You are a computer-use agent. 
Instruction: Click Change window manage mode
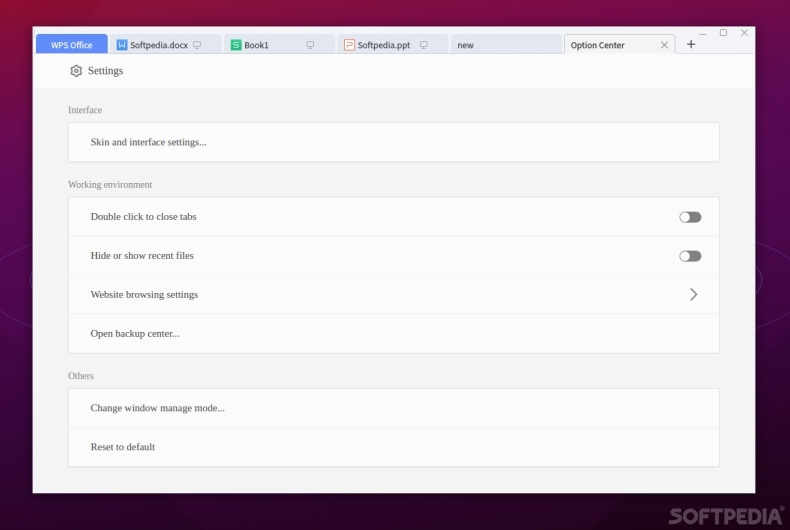157,408
